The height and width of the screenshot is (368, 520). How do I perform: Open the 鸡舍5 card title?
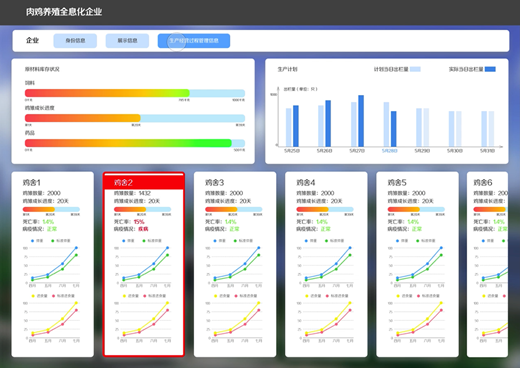pos(397,183)
